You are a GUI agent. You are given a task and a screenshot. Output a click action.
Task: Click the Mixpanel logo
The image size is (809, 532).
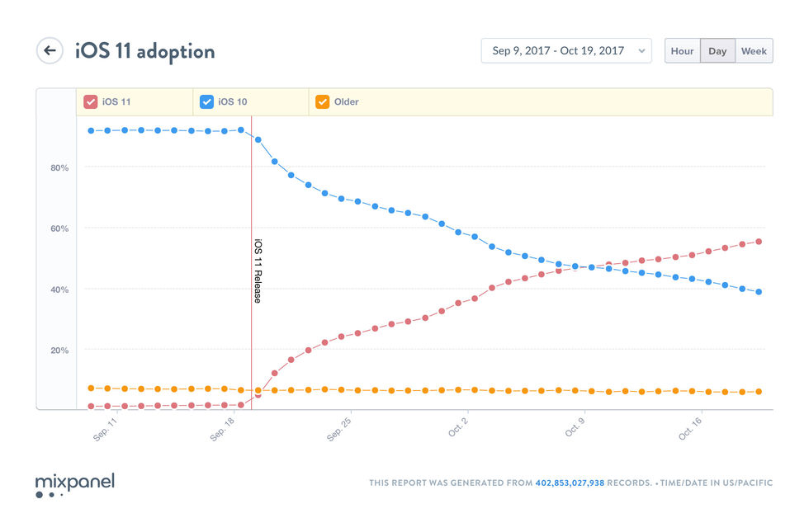click(74, 485)
